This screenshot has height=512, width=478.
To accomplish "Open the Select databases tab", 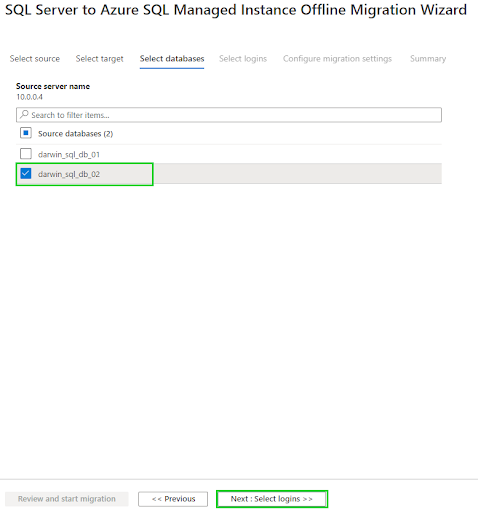I will [x=172, y=59].
